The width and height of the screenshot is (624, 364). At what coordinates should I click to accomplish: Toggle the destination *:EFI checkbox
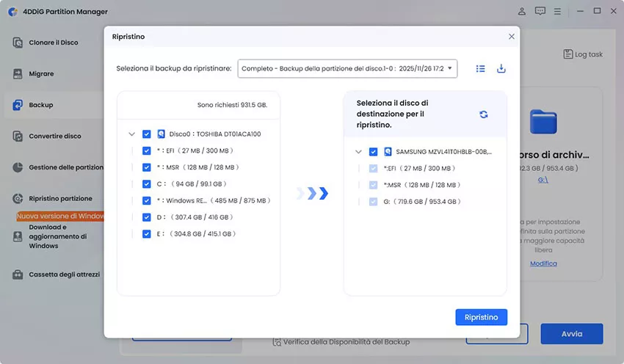pos(373,168)
